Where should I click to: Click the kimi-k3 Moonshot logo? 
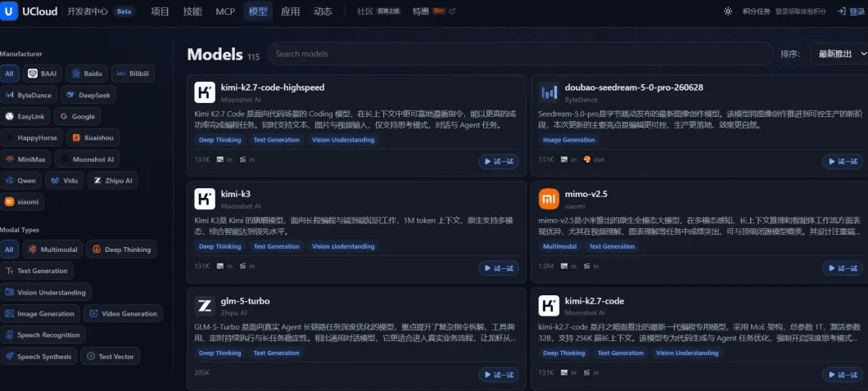(x=205, y=199)
